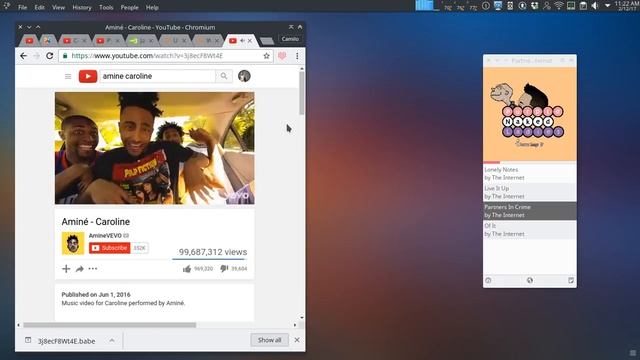
Task: Open a new tab in Chromium
Action: tap(267, 41)
